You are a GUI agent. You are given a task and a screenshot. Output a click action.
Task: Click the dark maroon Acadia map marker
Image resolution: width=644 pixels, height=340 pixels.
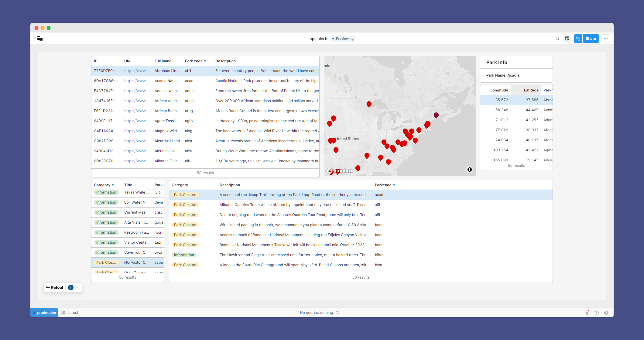pos(436,115)
